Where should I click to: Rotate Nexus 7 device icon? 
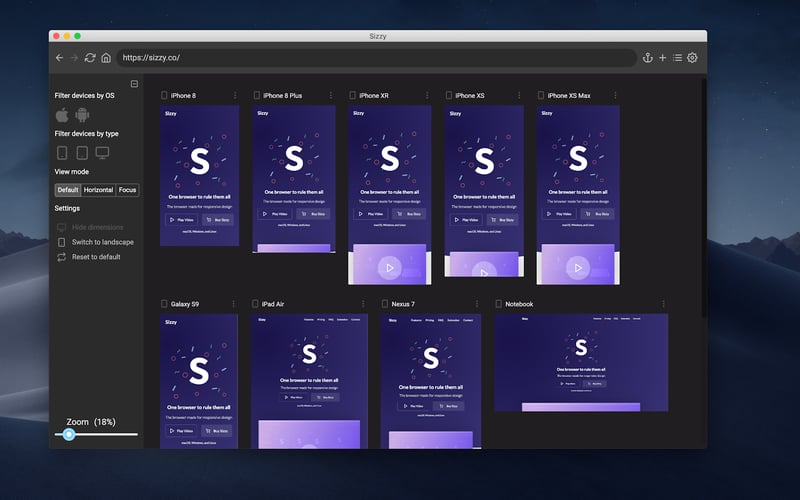385,304
